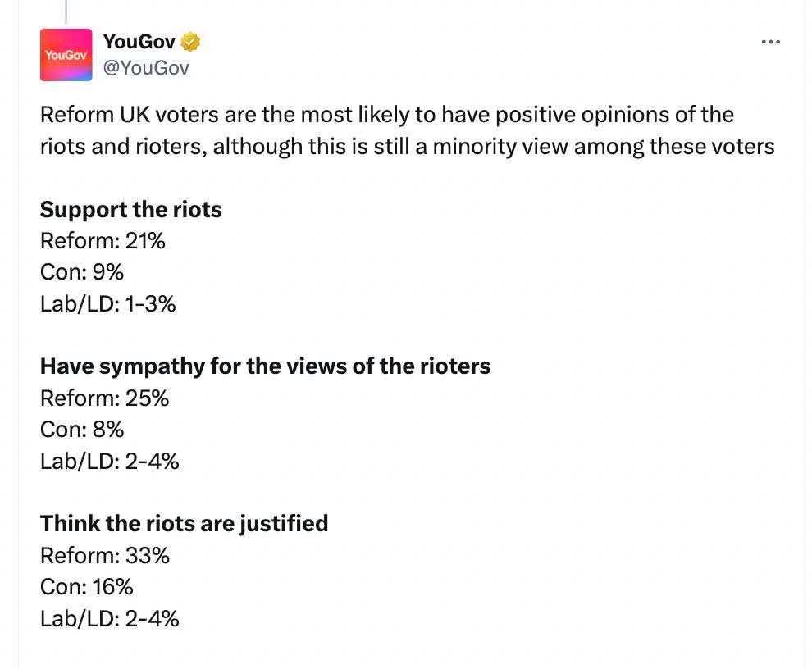
Task: Click the "Support the riots" heading
Action: [131, 210]
